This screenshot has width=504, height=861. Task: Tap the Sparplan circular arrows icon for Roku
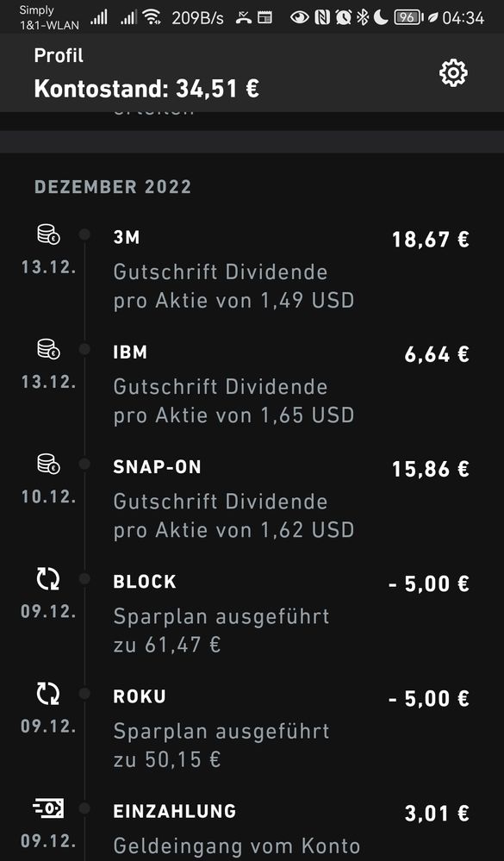(47, 694)
